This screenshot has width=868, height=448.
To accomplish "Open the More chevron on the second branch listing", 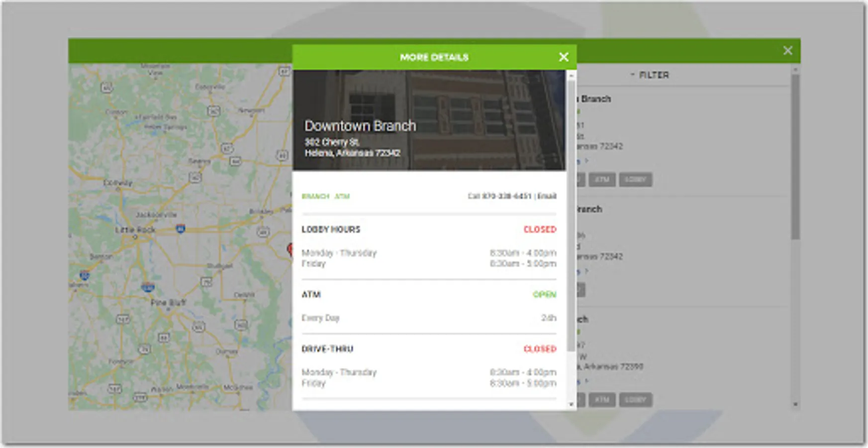I will [586, 270].
